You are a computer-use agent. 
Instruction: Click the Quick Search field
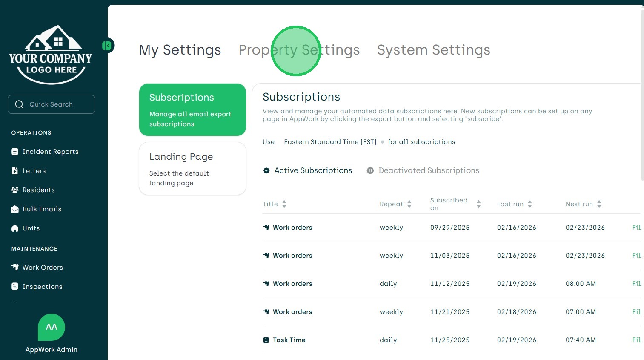52,104
